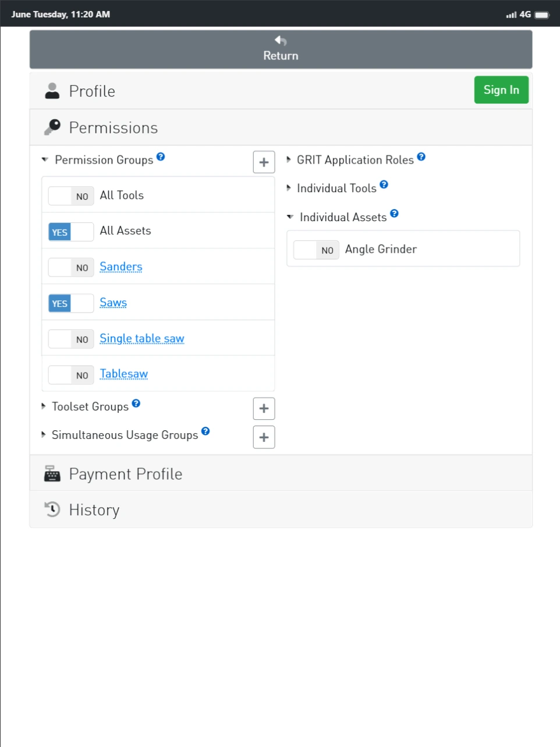The image size is (560, 747).
Task: Add a Toolset Group using plus button
Action: [x=264, y=409]
